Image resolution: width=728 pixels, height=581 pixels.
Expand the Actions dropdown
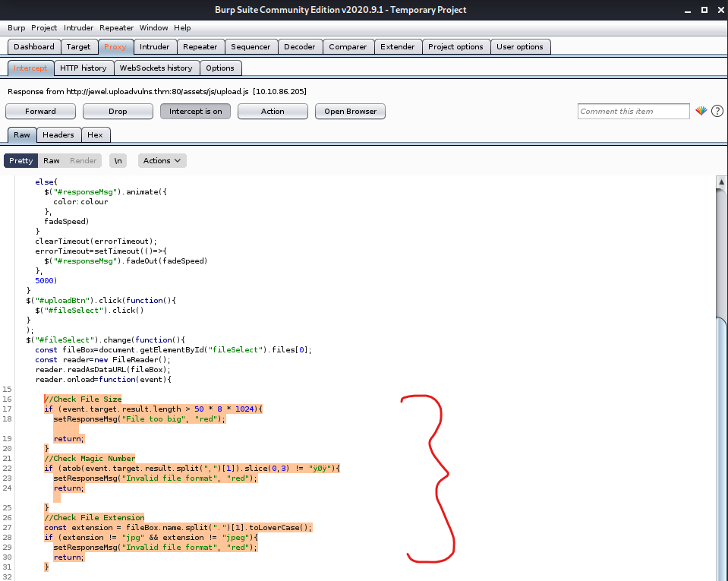coord(162,161)
